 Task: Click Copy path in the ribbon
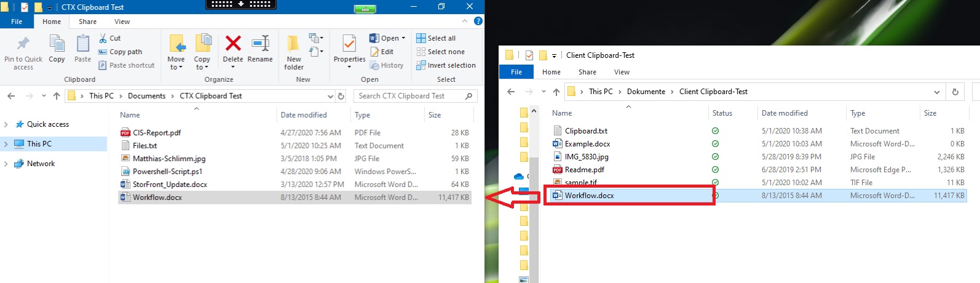(x=121, y=52)
